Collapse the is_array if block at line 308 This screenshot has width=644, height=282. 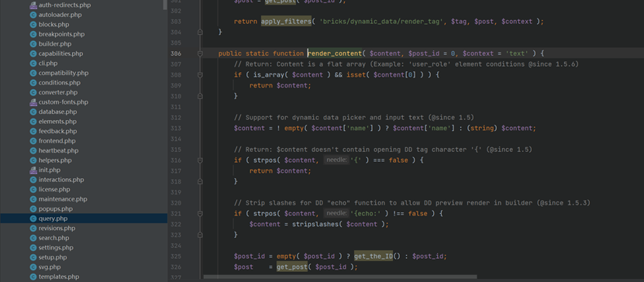point(200,74)
